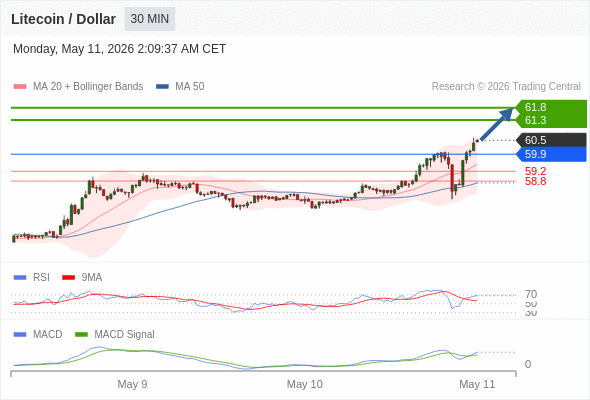Click the Litecoin / Dollar title
Image resolution: width=590 pixels, height=400 pixels.
63,19
